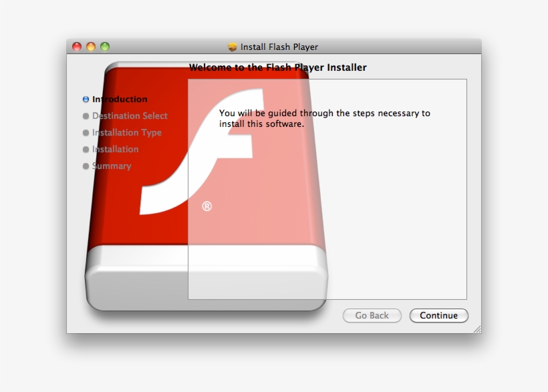The image size is (548, 392).
Task: Select the Installation Type step
Action: coord(127,133)
